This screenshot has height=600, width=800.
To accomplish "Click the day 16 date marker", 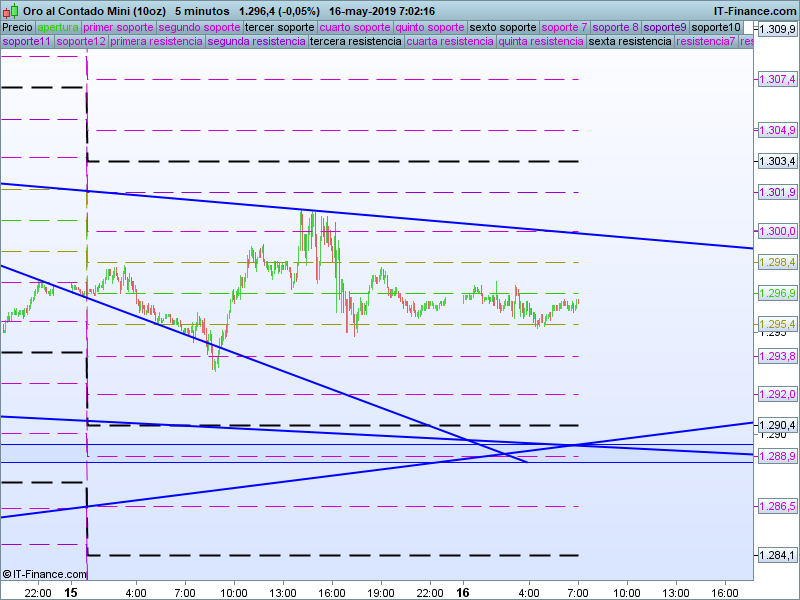I will [462, 592].
